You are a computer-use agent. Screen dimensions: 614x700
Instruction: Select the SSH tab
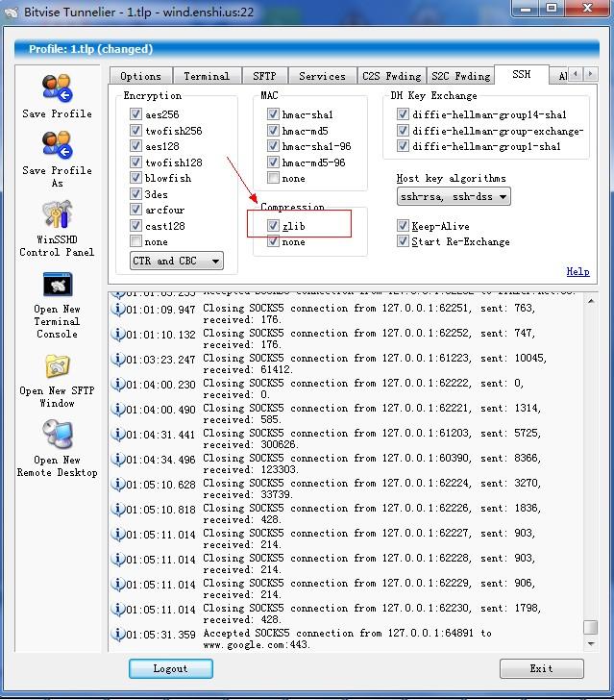point(522,74)
